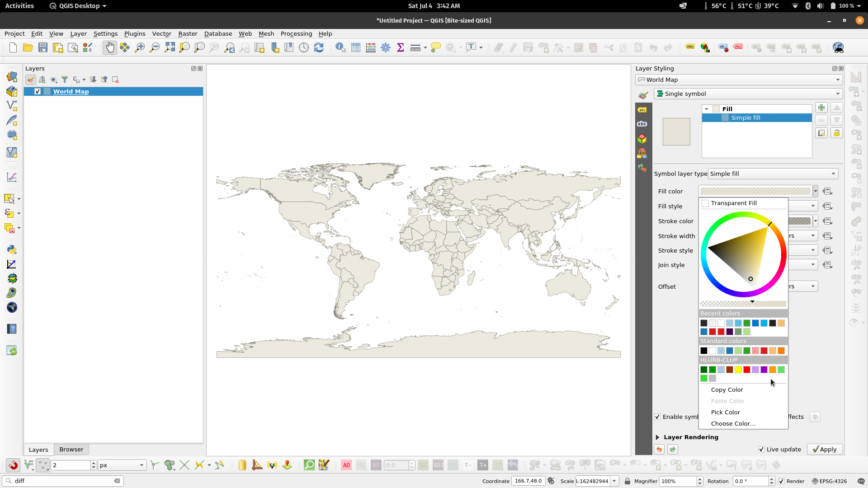Select the Pan Map hand tool
This screenshot has height=488, width=868.
pyautogui.click(x=109, y=47)
